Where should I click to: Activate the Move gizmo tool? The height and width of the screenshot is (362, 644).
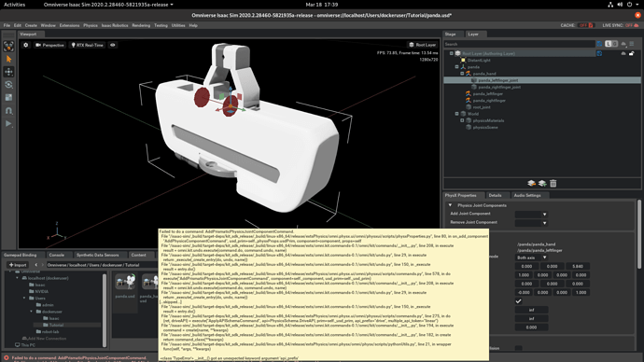point(8,72)
